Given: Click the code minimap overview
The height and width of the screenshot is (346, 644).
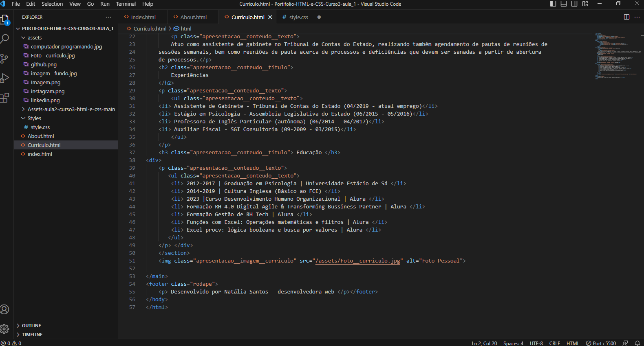Looking at the screenshot, I should [x=617, y=56].
